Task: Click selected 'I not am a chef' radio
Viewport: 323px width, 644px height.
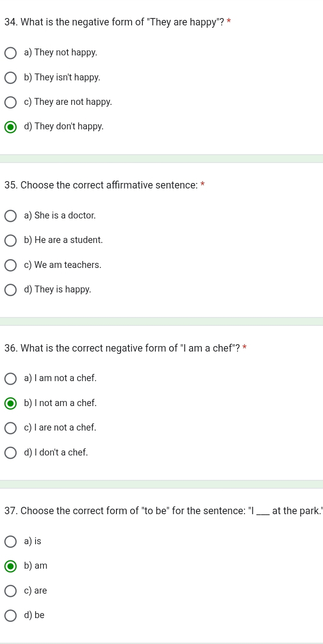Action: pos(11,403)
